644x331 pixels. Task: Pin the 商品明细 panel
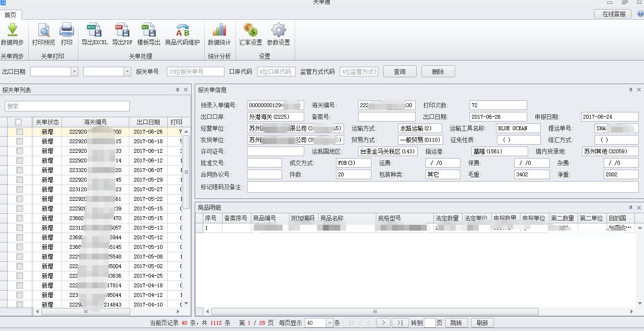click(631, 208)
